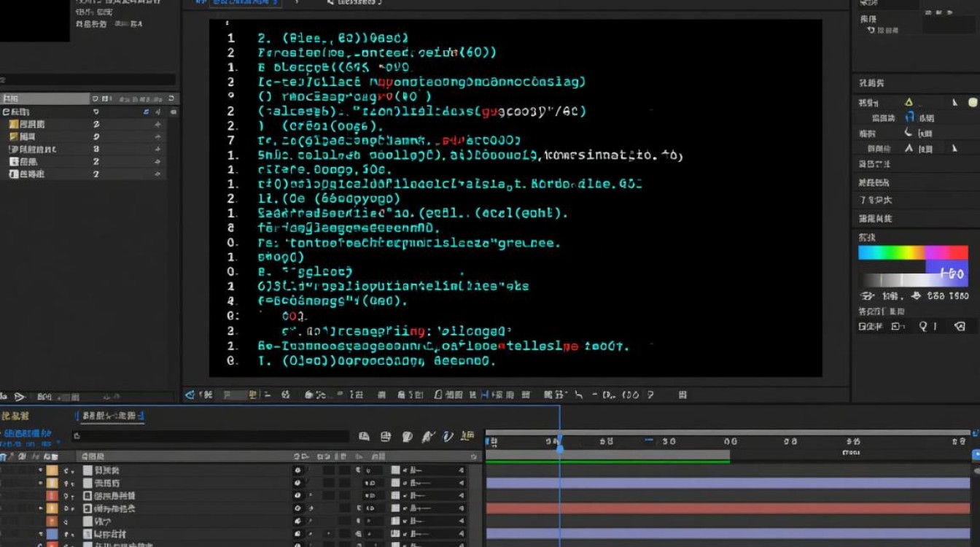980x547 pixels.
Task: Click the black thumbnail preview in project panel
Action: pos(34,20)
